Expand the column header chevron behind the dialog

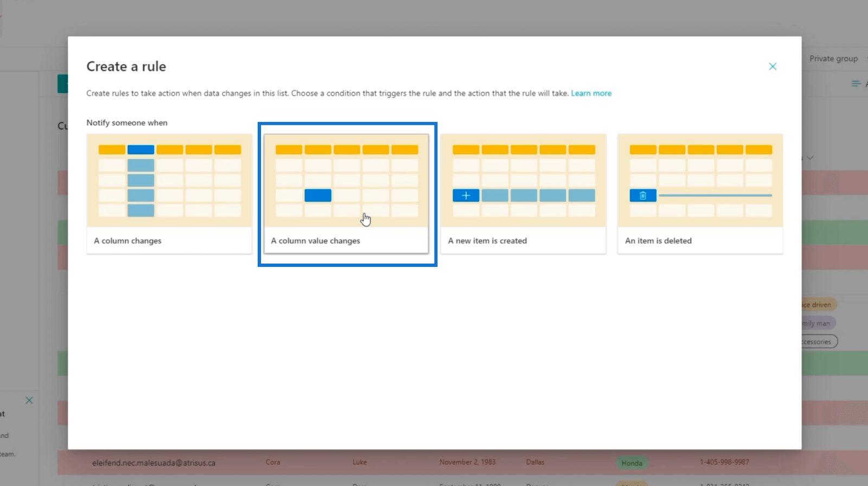(x=810, y=158)
